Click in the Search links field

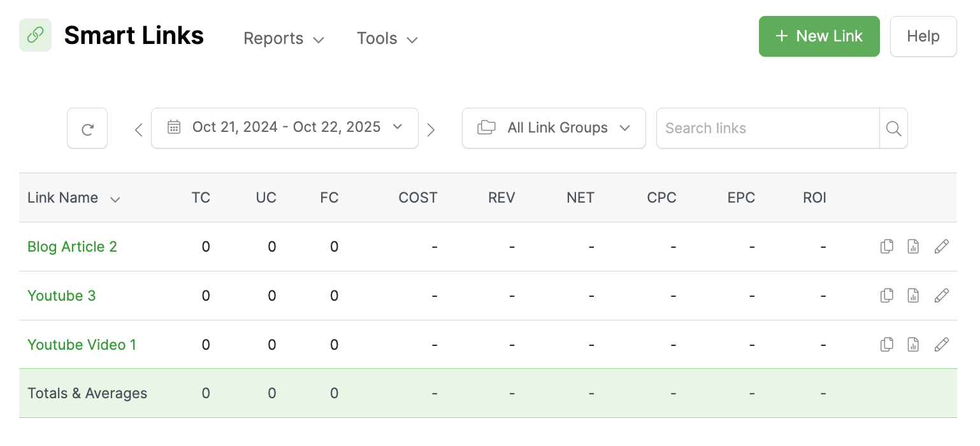(767, 129)
